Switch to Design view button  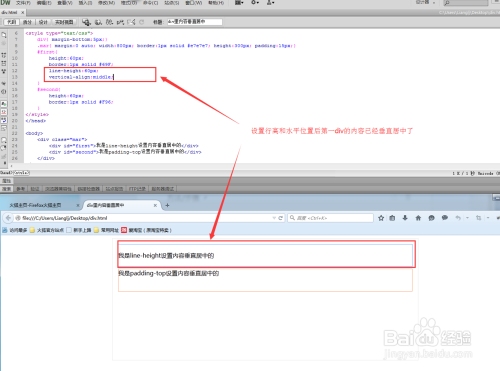[43, 22]
